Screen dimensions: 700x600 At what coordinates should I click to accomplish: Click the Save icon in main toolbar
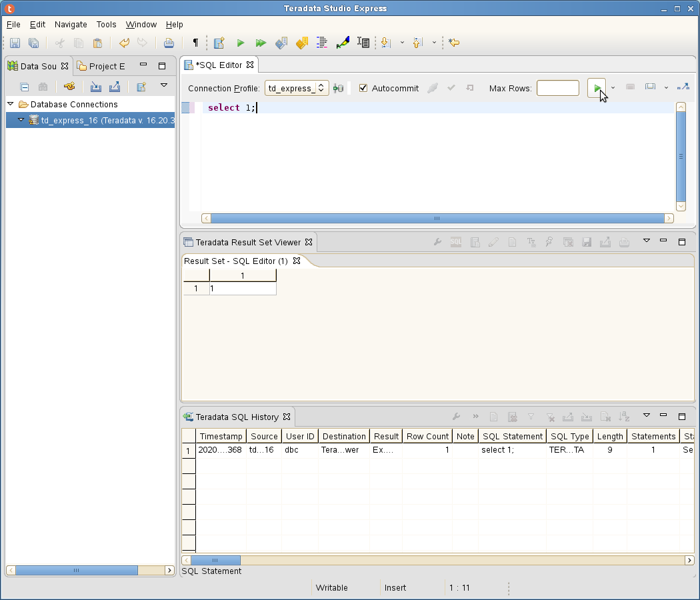click(15, 43)
